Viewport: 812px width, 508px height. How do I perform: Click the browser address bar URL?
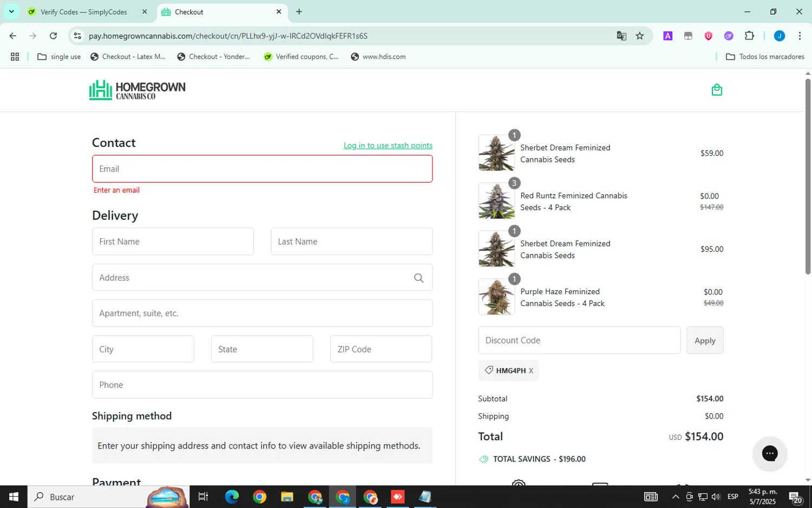228,36
